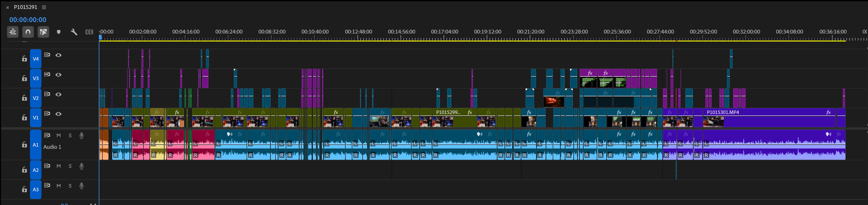The image size is (868, 205).
Task: Mute audio track A2
Action: (x=59, y=166)
